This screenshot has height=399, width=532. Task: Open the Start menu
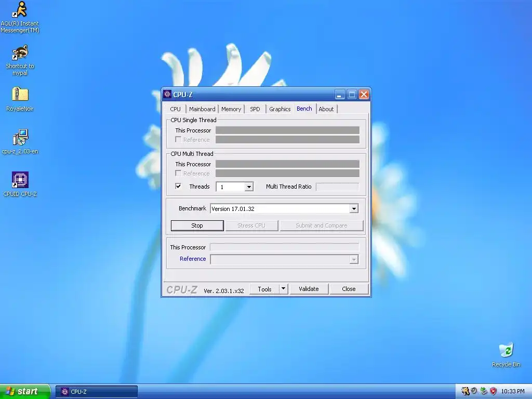tap(25, 391)
